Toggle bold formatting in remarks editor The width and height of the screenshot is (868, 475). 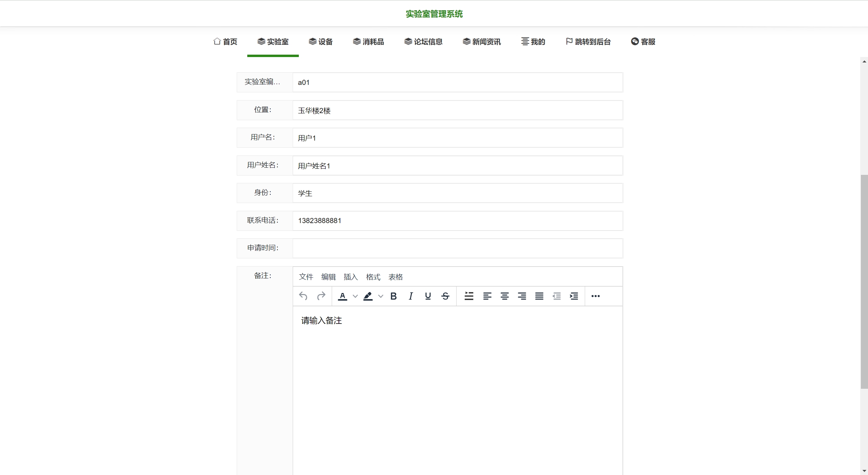coord(393,296)
